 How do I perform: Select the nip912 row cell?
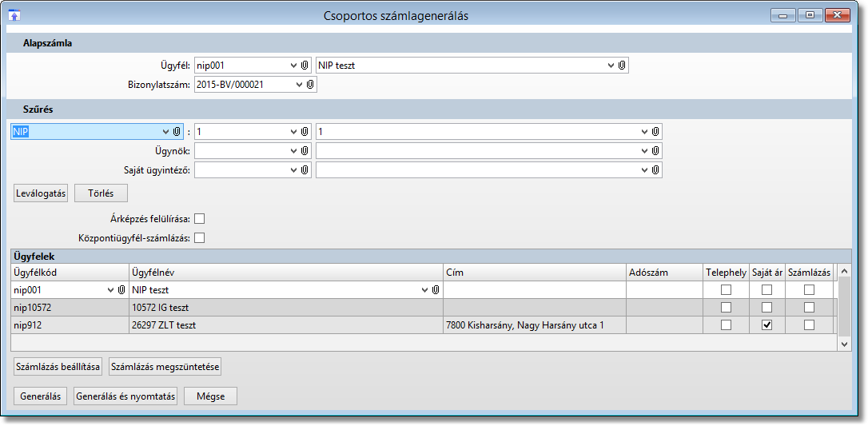[70, 325]
